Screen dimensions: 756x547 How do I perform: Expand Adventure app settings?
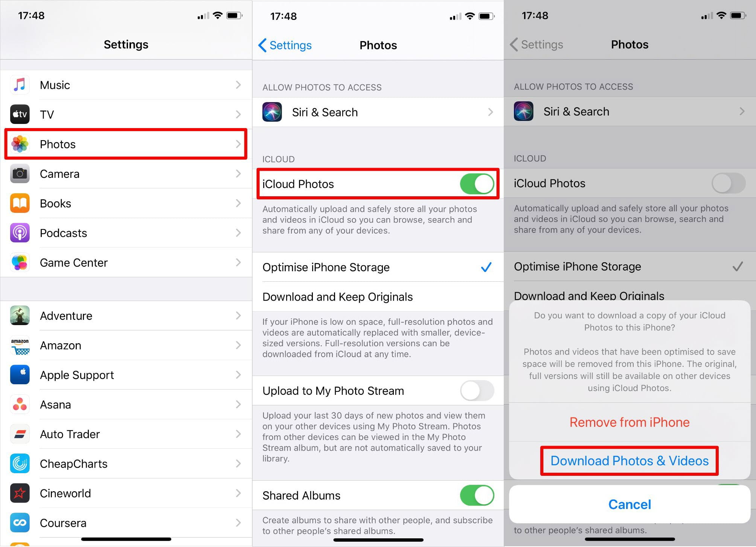(x=126, y=315)
